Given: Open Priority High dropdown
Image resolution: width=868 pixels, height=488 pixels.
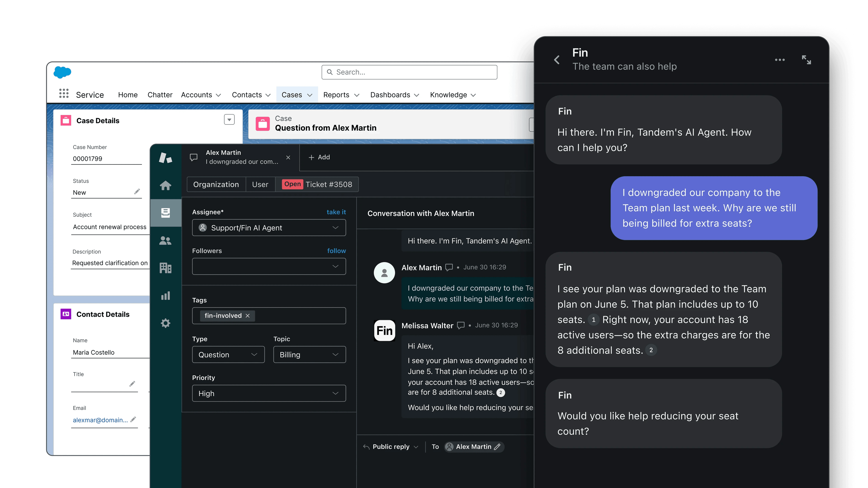Looking at the screenshot, I should 269,393.
